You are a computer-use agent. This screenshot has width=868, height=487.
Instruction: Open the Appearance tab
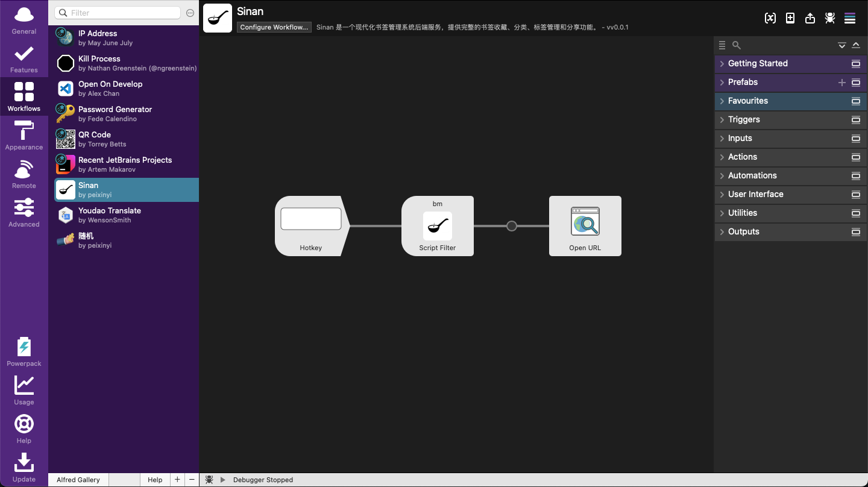click(24, 136)
